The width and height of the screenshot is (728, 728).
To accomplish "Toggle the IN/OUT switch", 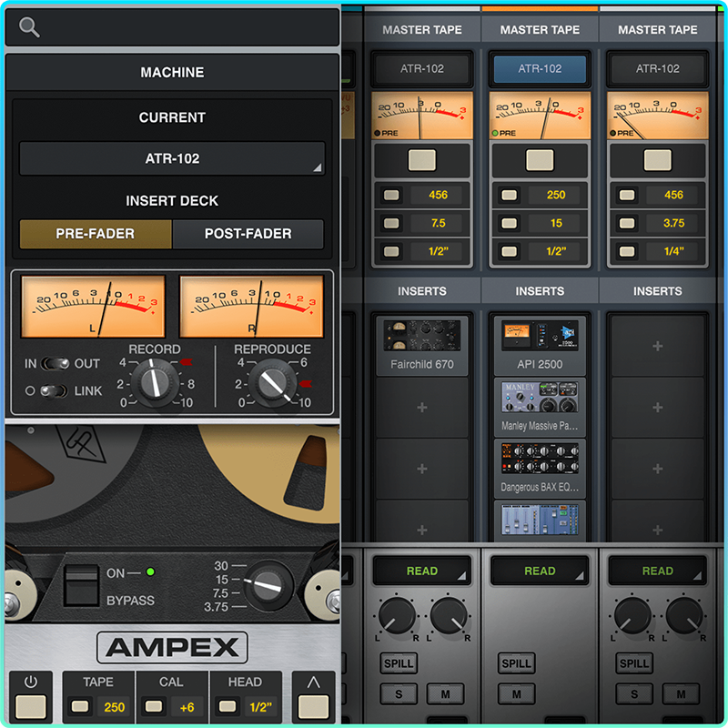I will pyautogui.click(x=56, y=363).
